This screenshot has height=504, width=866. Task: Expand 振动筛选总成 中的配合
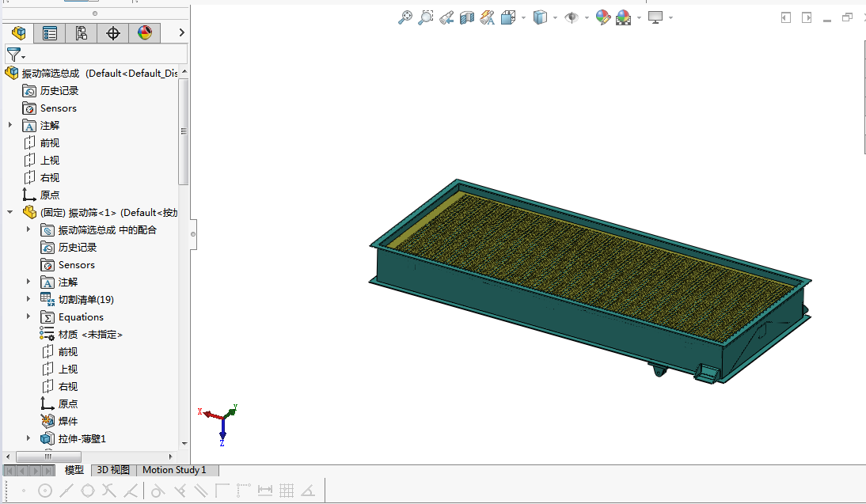tap(28, 229)
